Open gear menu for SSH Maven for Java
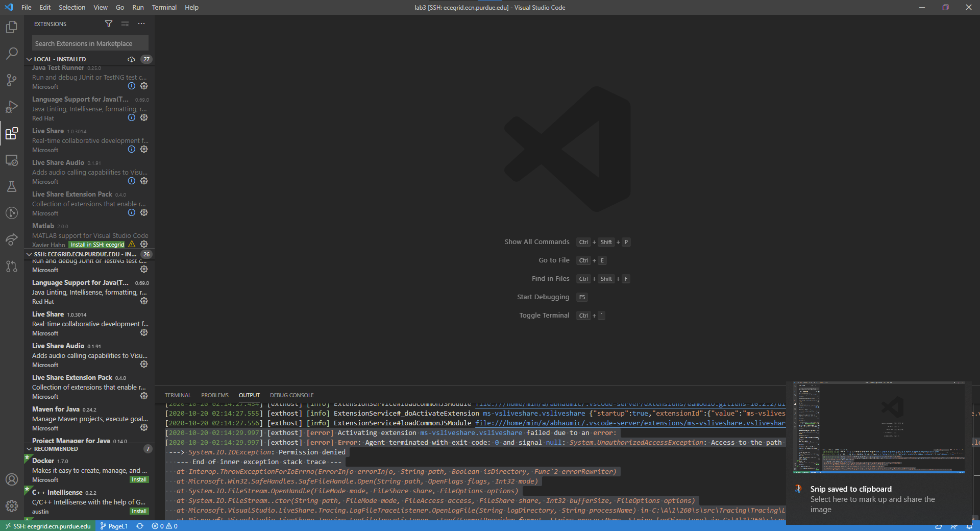 pyautogui.click(x=144, y=428)
